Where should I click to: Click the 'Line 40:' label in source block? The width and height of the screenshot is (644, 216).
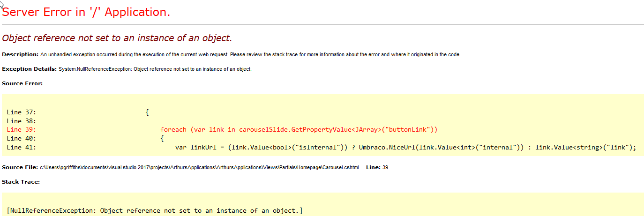[x=22, y=139]
